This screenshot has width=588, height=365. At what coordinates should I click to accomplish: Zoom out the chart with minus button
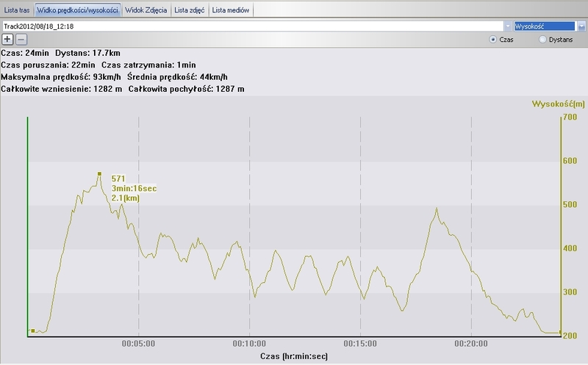click(21, 40)
